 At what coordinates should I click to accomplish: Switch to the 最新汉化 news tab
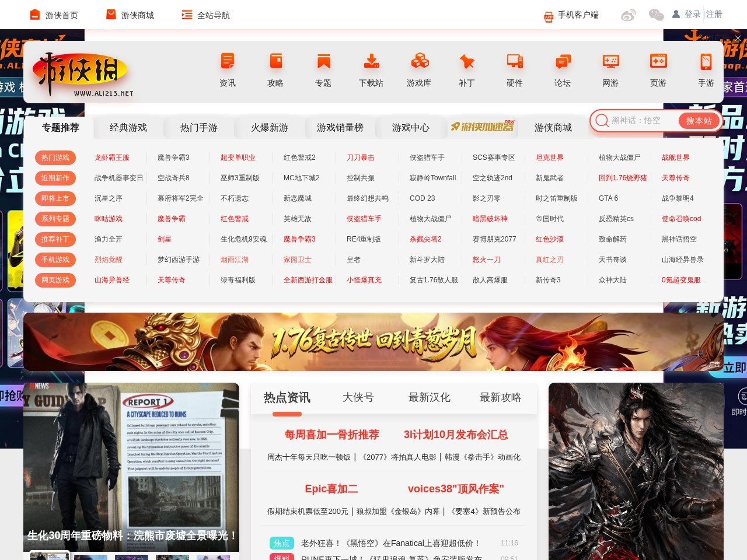pyautogui.click(x=430, y=397)
